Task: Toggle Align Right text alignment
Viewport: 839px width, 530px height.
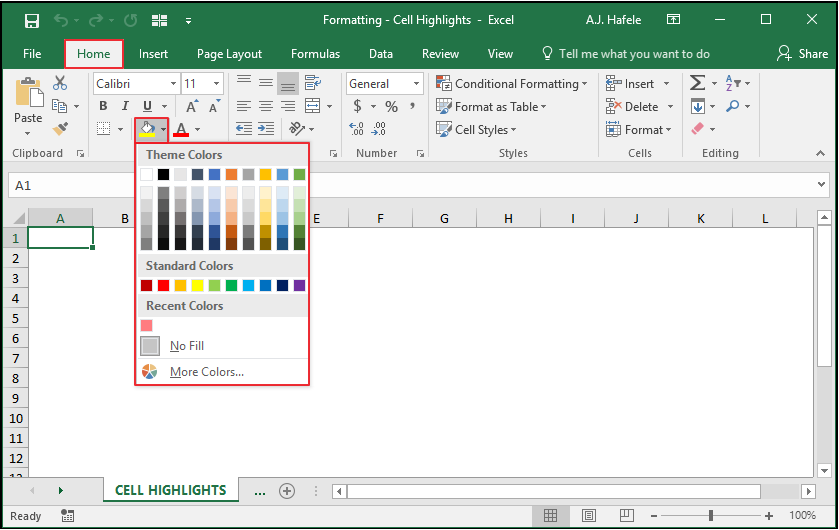Action: point(288,106)
